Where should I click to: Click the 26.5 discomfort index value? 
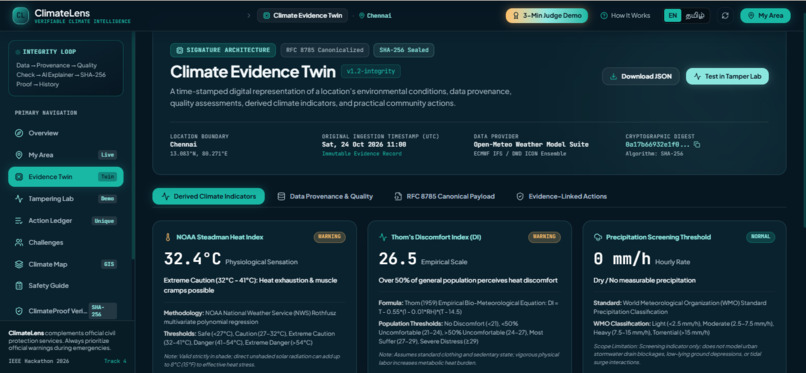[397, 259]
